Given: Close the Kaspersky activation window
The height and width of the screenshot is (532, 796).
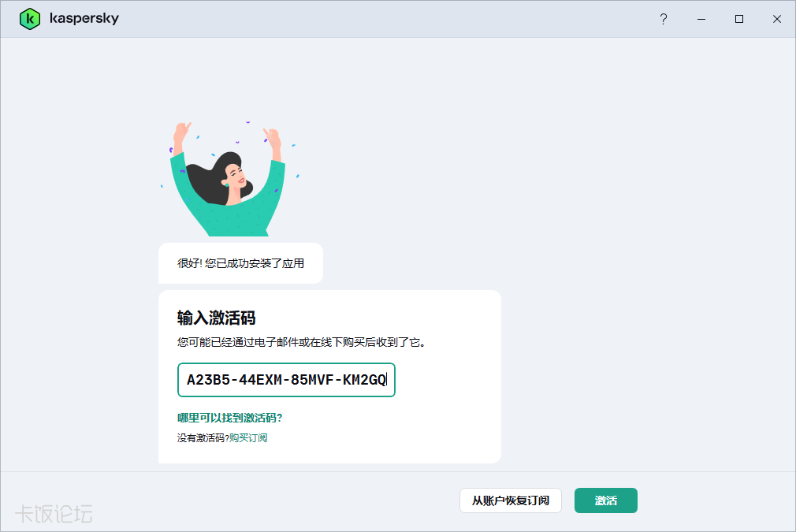Looking at the screenshot, I should click(x=777, y=19).
